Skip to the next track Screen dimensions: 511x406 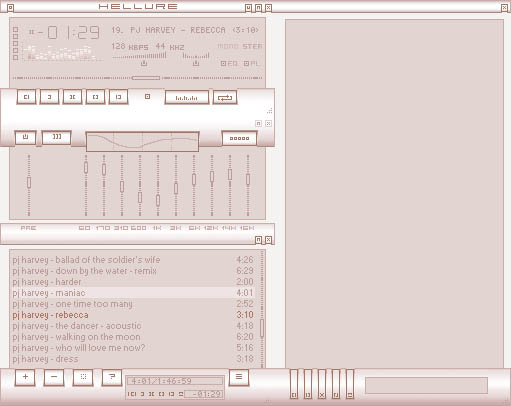(x=118, y=97)
